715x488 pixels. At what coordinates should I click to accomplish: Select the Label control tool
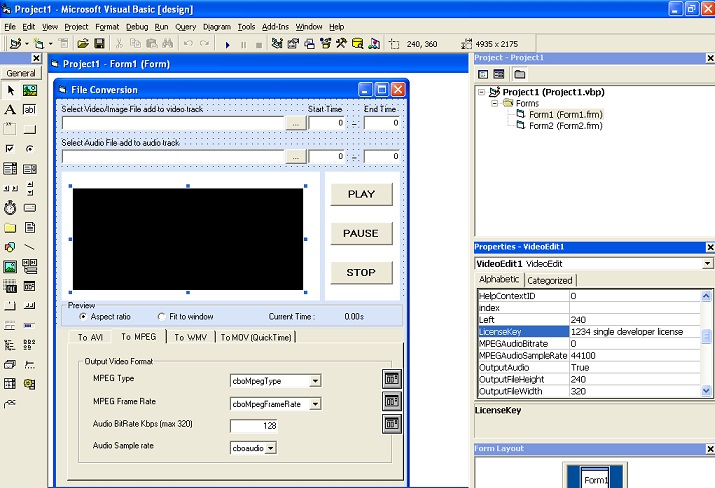[10, 109]
